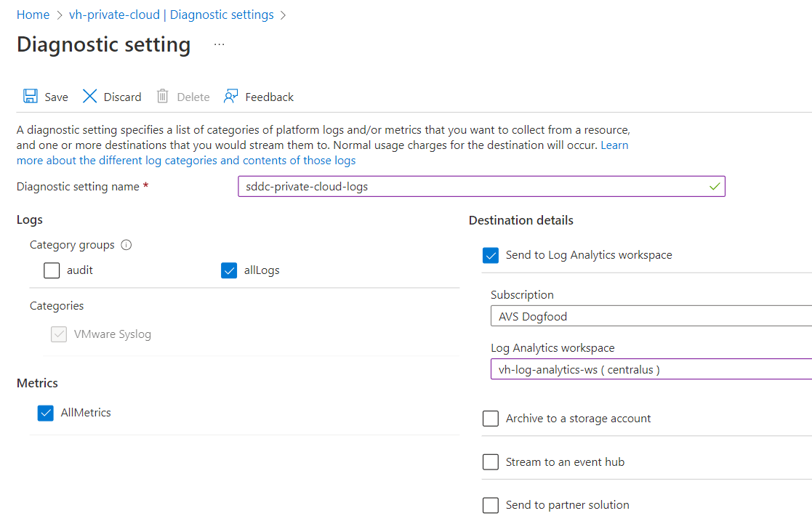Open the Log Analytics workspace dropdown
This screenshot has height=516, width=812.
click(x=651, y=369)
